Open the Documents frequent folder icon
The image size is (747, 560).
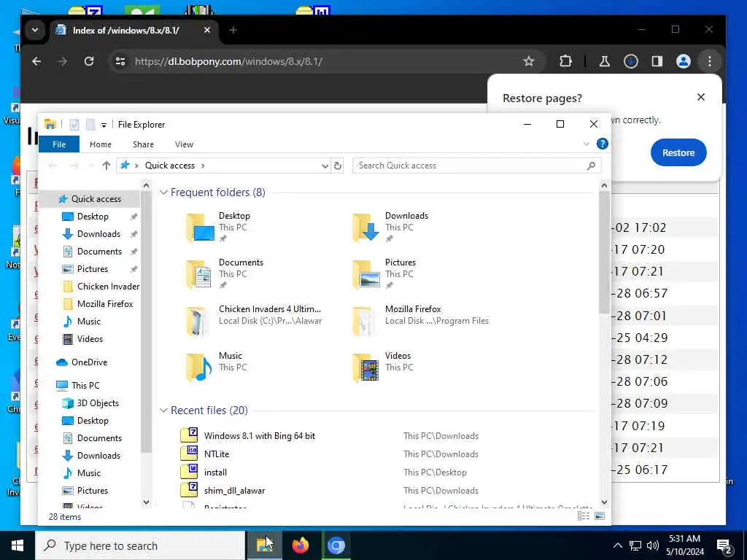[x=199, y=274]
